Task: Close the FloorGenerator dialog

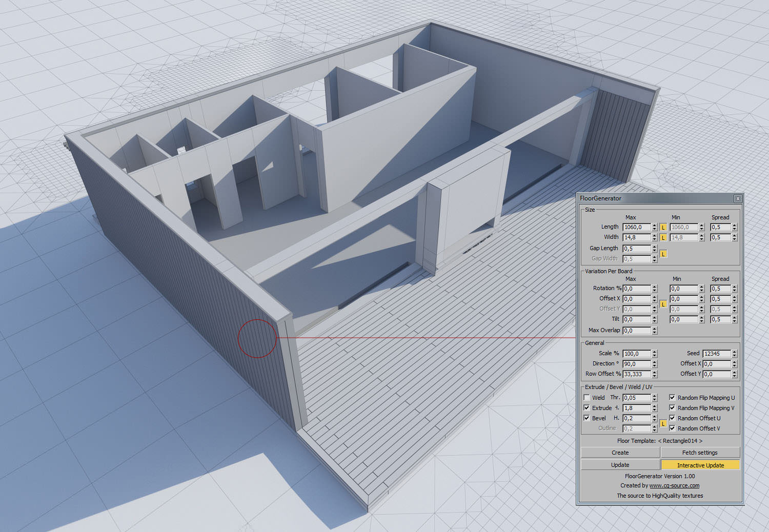Action: [738, 198]
